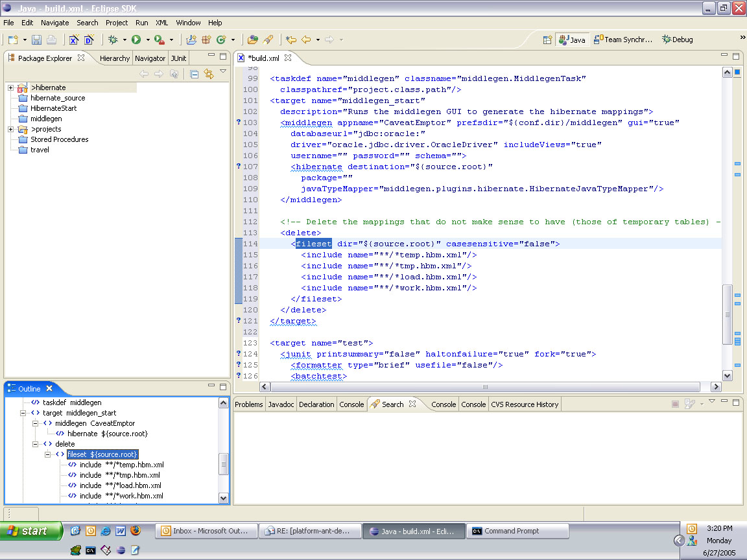Select the middlegen folder in Package Explorer

tap(45, 119)
